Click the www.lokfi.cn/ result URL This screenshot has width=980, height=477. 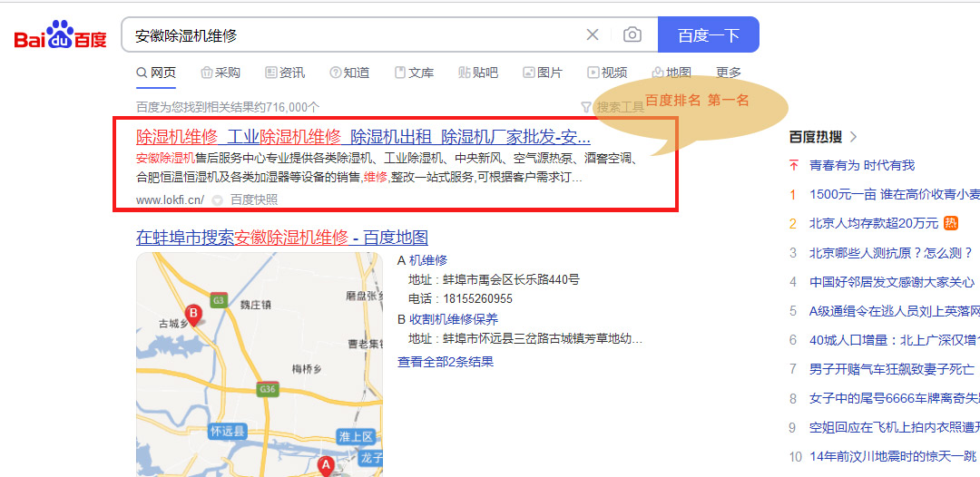pos(170,200)
